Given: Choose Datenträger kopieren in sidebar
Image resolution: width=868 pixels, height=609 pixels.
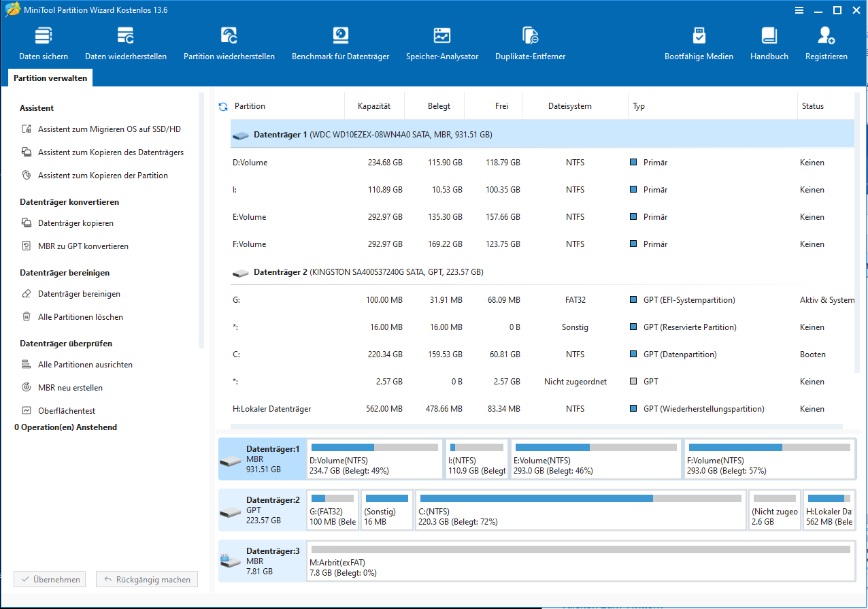Looking at the screenshot, I should (67, 223).
